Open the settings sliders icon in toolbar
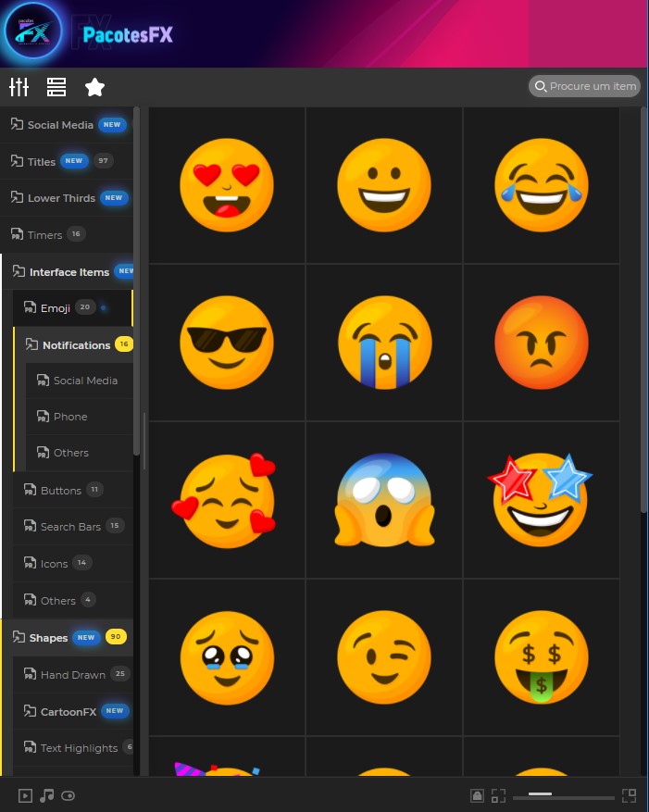649x812 pixels. (19, 87)
